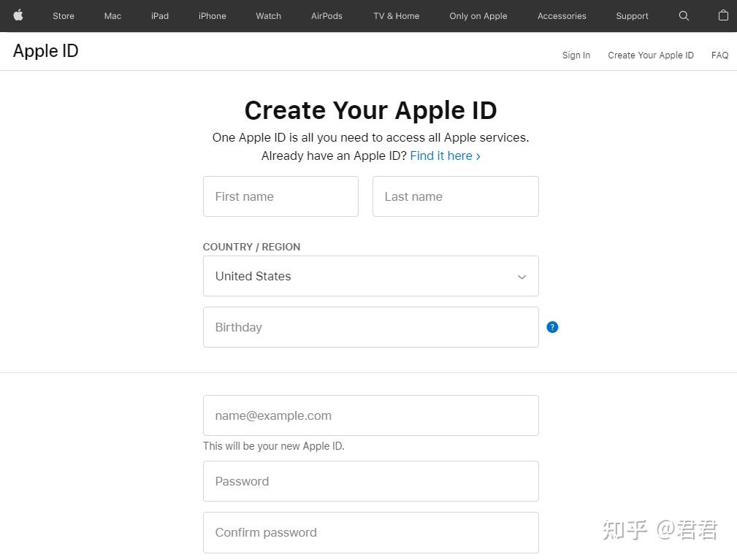Open the United States country selector
Screen dimensions: 737x560
[x=370, y=276]
